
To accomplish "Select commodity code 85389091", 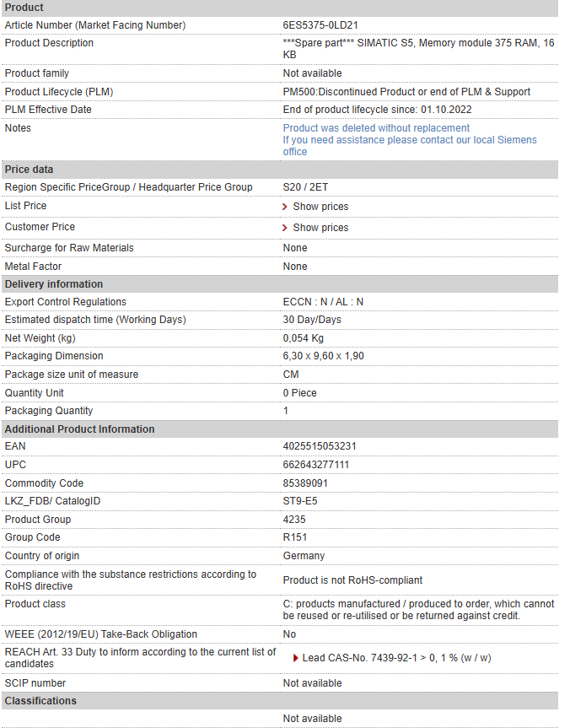I will tap(305, 483).
